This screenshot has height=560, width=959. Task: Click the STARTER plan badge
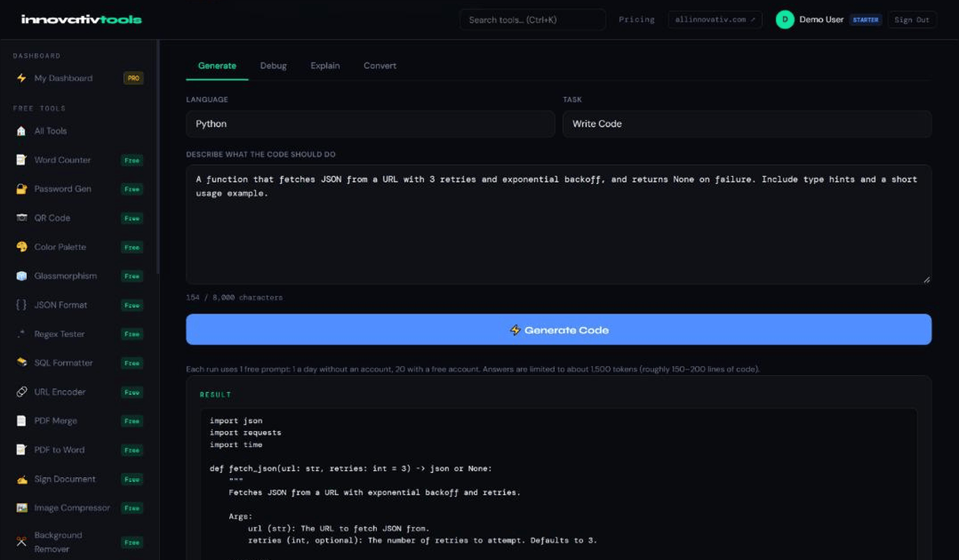click(866, 20)
